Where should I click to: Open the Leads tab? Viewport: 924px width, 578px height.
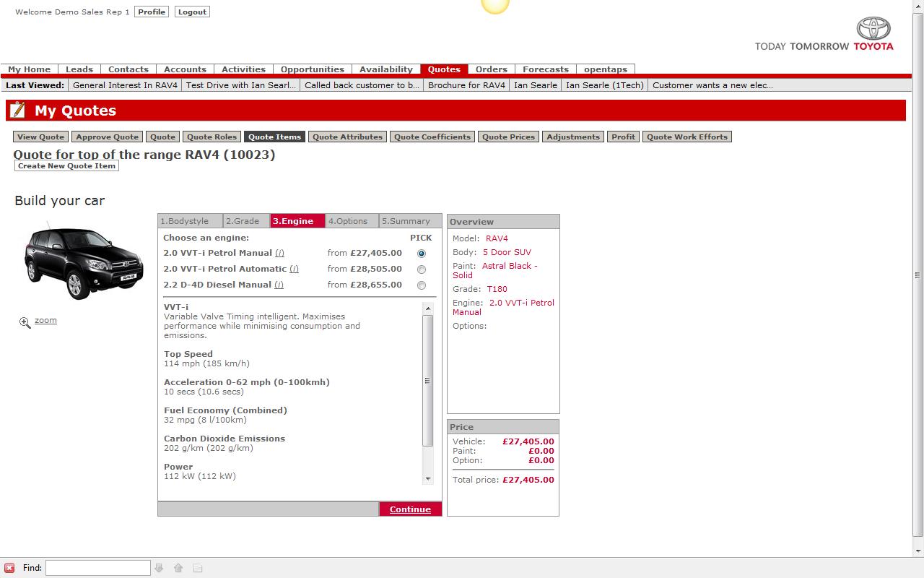click(79, 69)
